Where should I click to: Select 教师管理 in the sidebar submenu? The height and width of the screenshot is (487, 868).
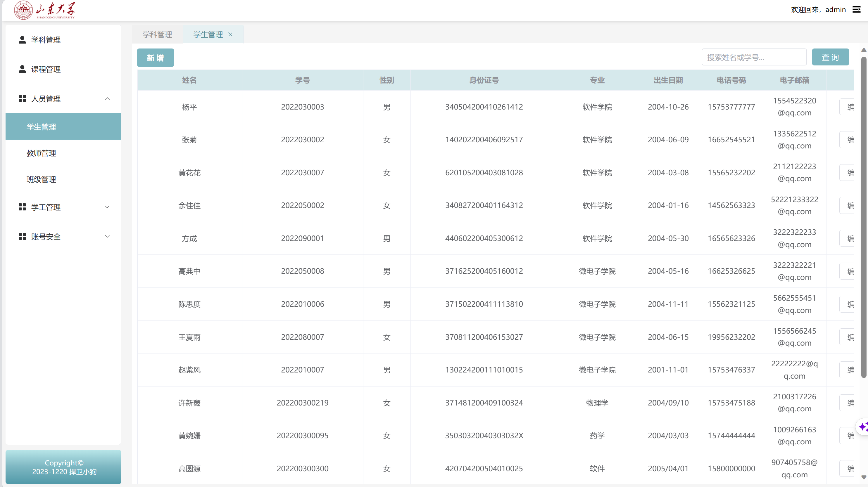(63, 153)
